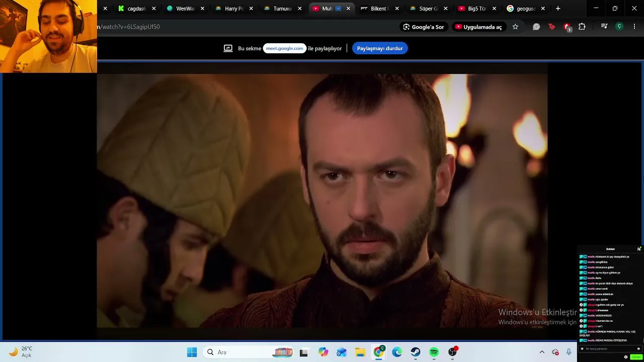Image resolution: width=644 pixels, height=362 pixels.
Task: Click the meet.google.com sharing chip
Action: (285, 48)
